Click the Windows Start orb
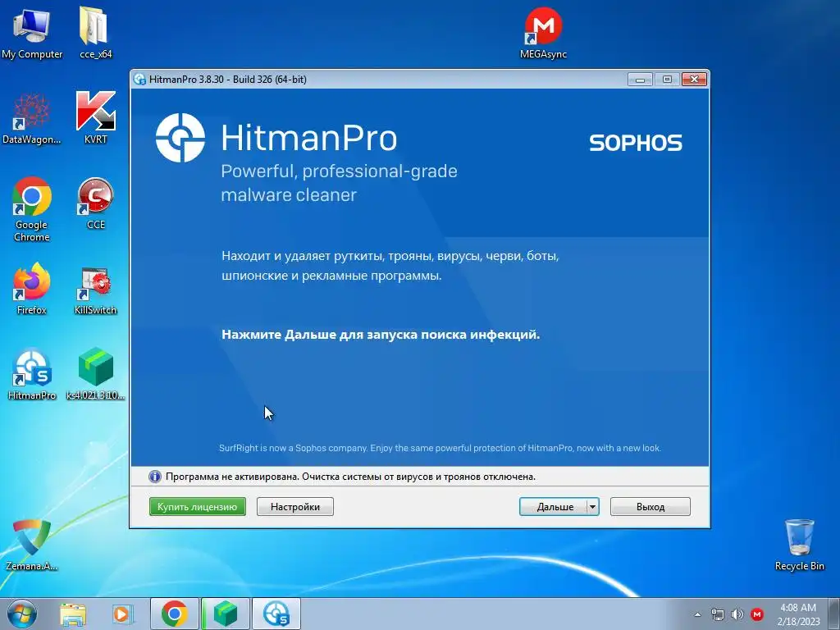The height and width of the screenshot is (630, 840). pos(21,614)
